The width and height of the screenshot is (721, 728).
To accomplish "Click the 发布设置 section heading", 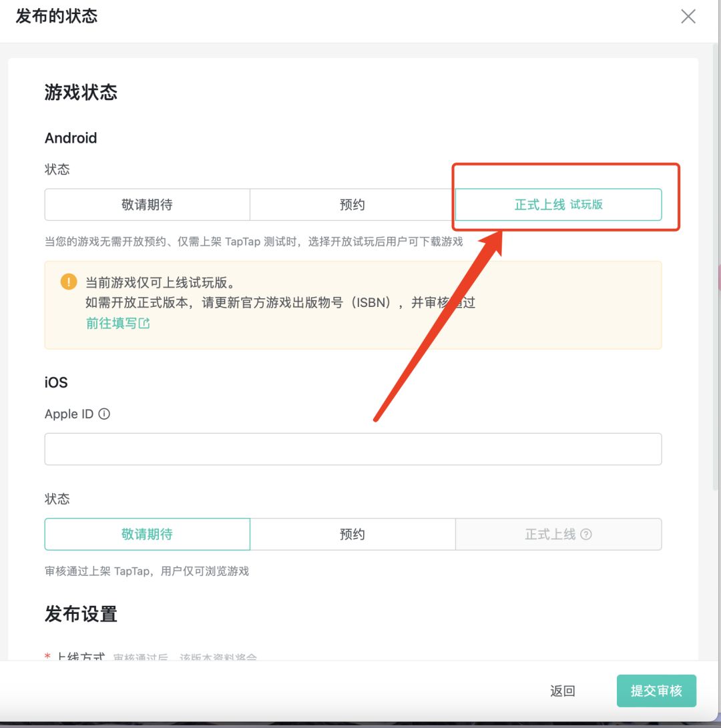I will [81, 614].
